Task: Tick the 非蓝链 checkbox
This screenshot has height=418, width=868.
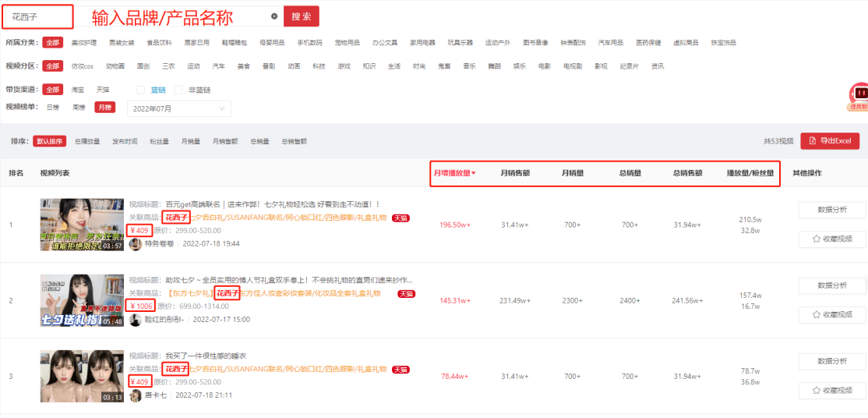Action: tap(178, 90)
